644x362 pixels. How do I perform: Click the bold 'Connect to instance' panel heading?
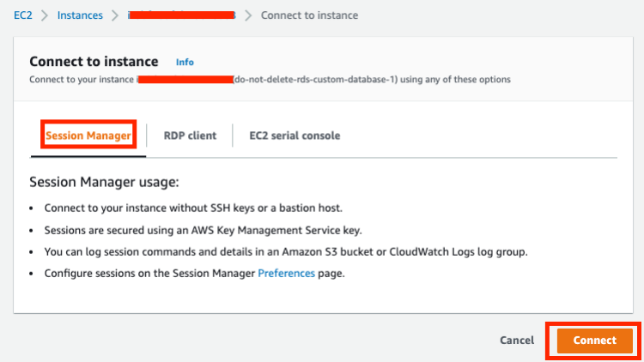[x=94, y=62]
